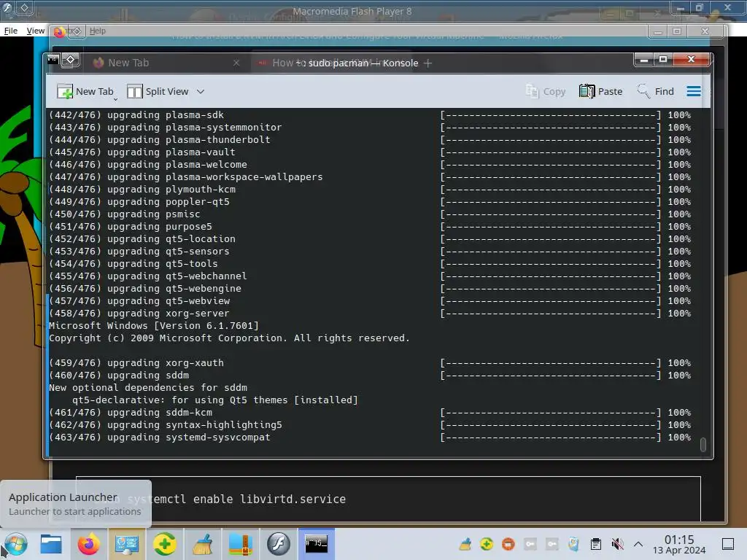
Task: Click the first key tray icon
Action: pyautogui.click(x=530, y=544)
